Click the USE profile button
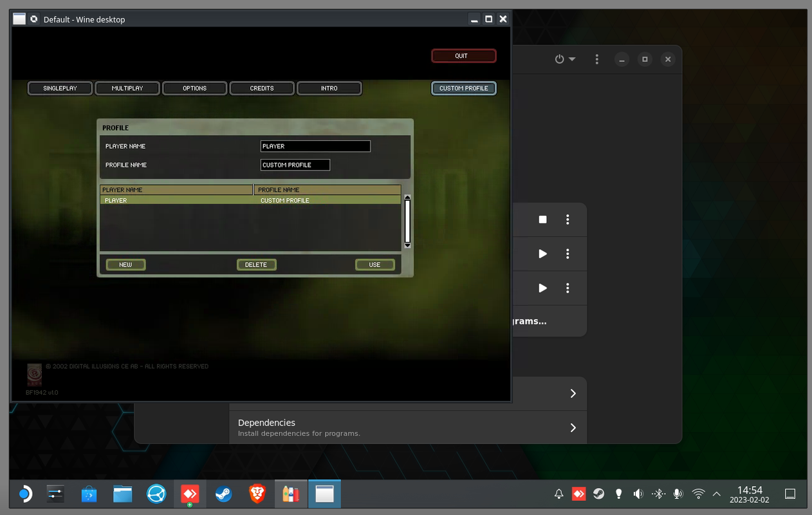Image resolution: width=812 pixels, height=515 pixels. pyautogui.click(x=374, y=265)
